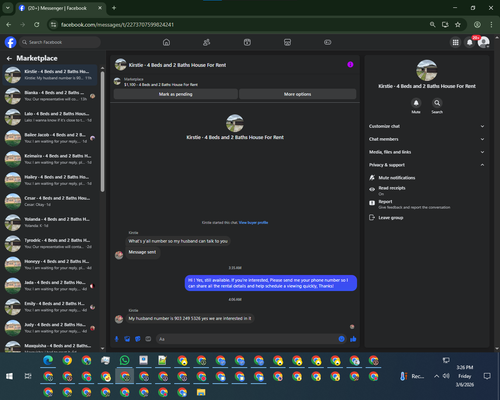Expand Media, files and links section
Viewport: 500px width, 400px height.
pyautogui.click(x=427, y=152)
